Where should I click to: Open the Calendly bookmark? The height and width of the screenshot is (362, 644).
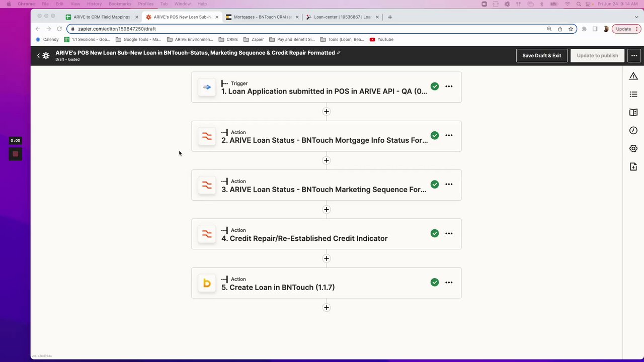(47, 39)
